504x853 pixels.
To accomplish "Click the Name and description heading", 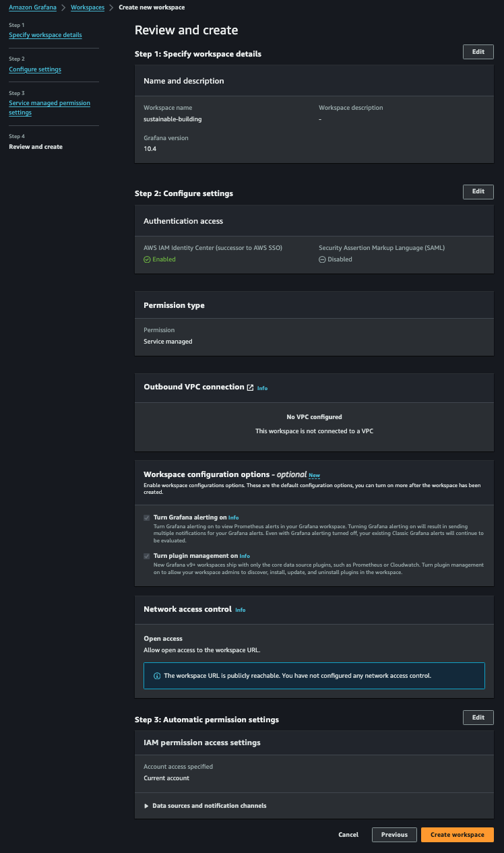I will point(184,81).
